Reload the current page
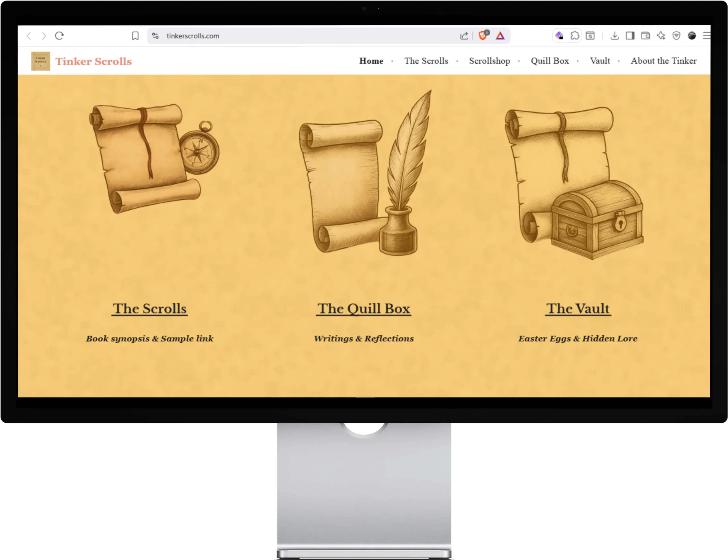 point(59,36)
